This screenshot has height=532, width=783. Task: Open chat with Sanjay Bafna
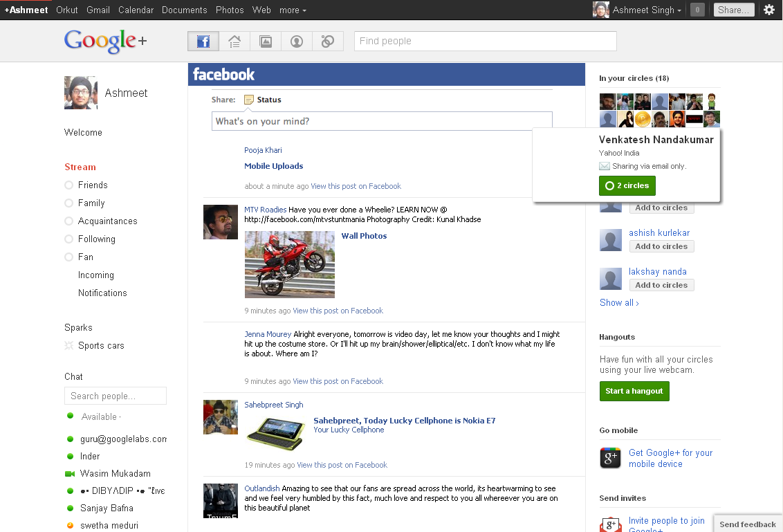107,508
